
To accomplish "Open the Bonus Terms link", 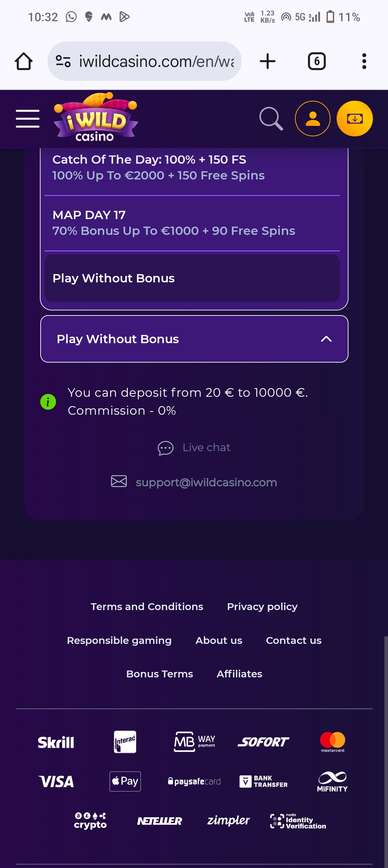I will (160, 674).
